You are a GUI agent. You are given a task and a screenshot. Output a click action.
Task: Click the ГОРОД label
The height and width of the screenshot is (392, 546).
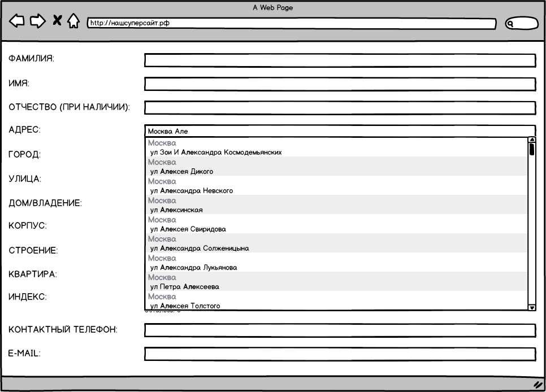pos(24,155)
